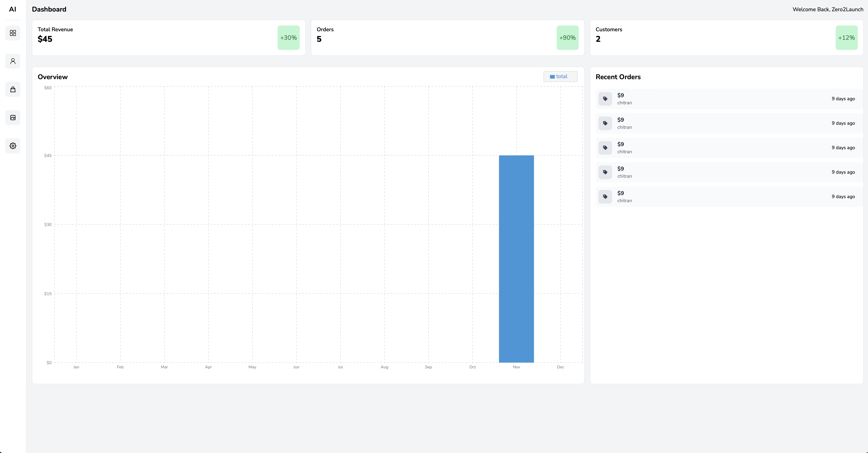This screenshot has width=868, height=453.
Task: Open the third $9 chitran recent order
Action: (x=728, y=148)
